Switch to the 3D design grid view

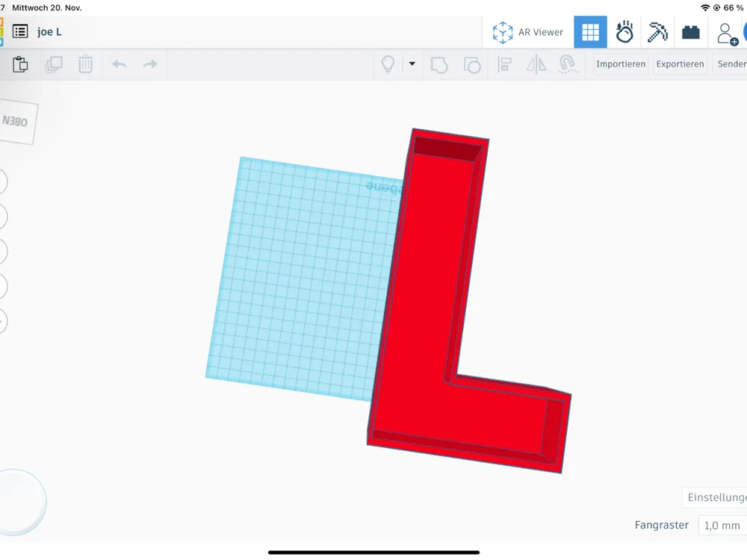pyautogui.click(x=590, y=32)
